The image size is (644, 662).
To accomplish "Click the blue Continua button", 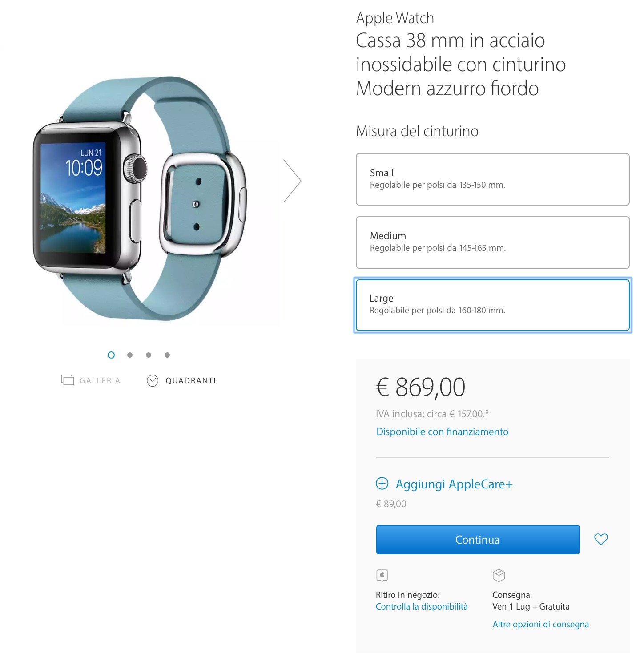I will click(478, 540).
